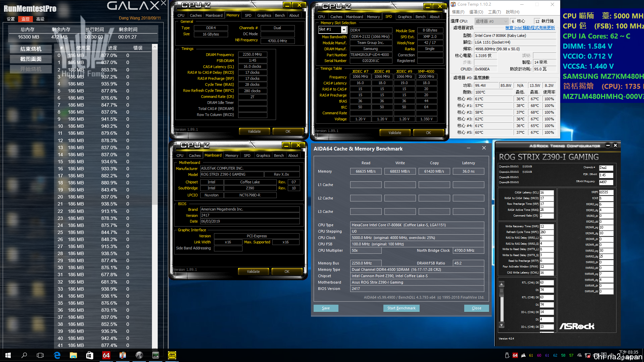Click the RunMemtestPro list scrollbar up arrow
Screen dimensions: 644x362
pyautogui.click(x=155, y=47)
